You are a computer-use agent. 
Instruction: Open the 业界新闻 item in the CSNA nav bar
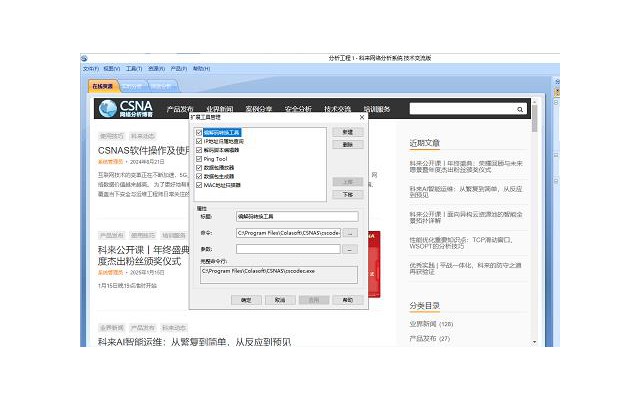(x=220, y=109)
